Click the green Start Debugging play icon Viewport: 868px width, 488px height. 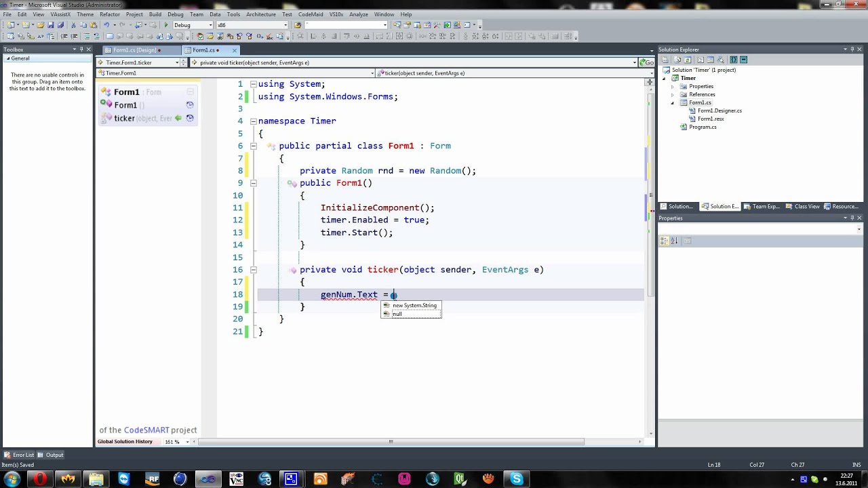coord(166,25)
